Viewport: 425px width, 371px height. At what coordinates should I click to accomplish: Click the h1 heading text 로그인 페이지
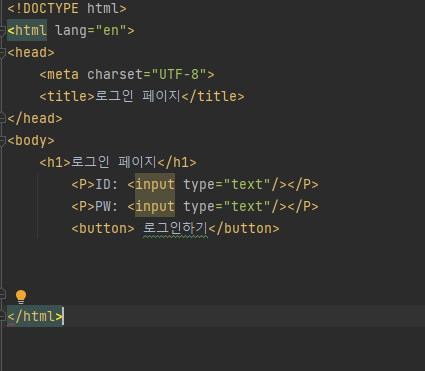[x=114, y=162]
